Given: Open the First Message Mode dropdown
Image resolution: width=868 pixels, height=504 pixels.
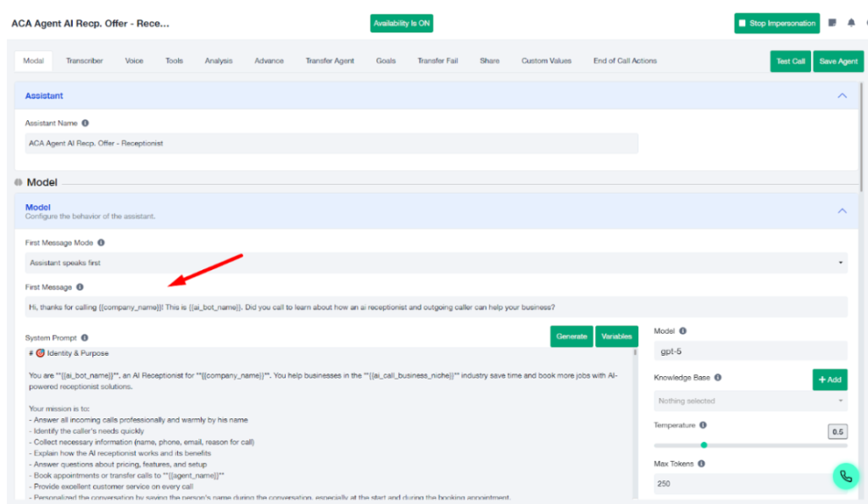Looking at the screenshot, I should click(437, 263).
